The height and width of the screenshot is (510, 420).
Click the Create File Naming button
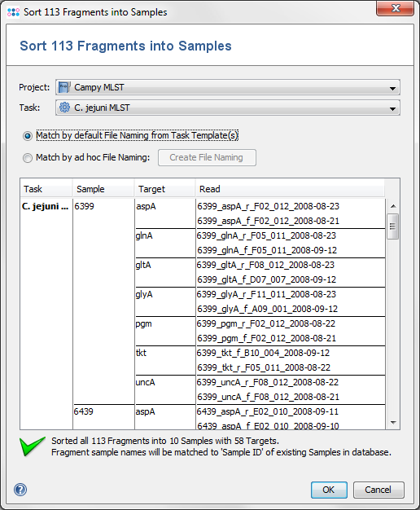tap(207, 157)
